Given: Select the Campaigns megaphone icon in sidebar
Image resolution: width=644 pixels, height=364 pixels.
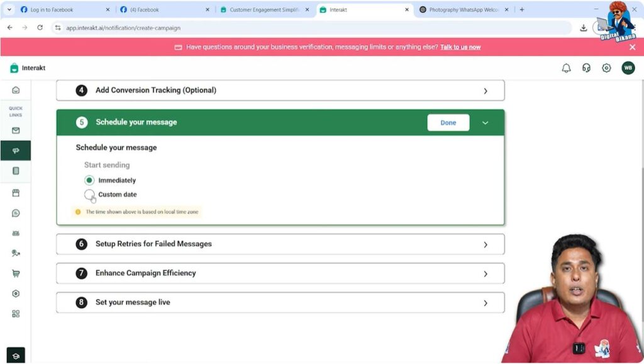Looking at the screenshot, I should coord(16,151).
